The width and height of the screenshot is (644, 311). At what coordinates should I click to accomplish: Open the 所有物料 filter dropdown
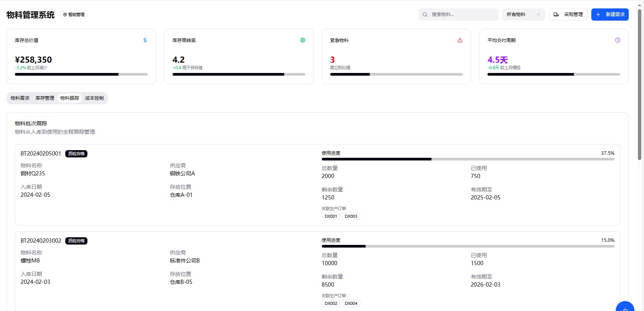[523, 15]
